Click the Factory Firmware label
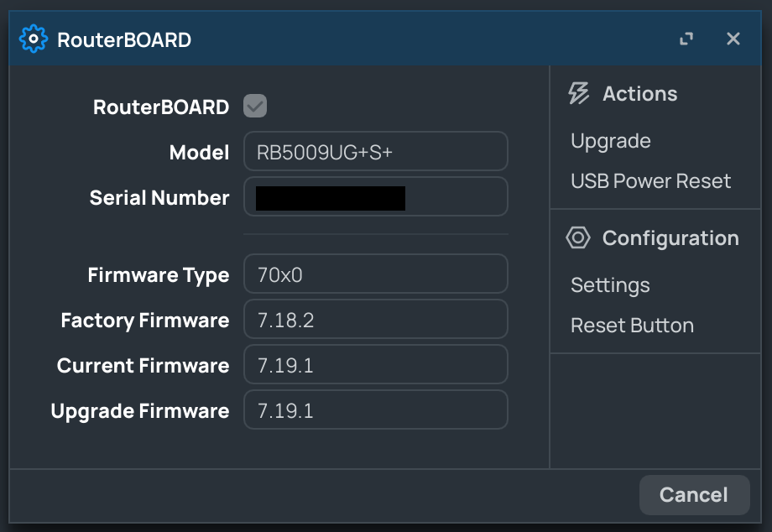772x532 pixels. pos(145,321)
